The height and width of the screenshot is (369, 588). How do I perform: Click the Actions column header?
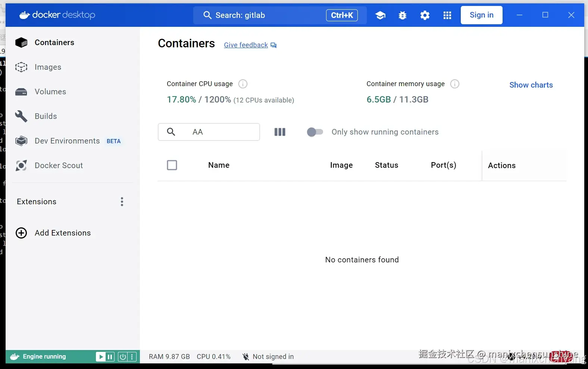(x=502, y=165)
